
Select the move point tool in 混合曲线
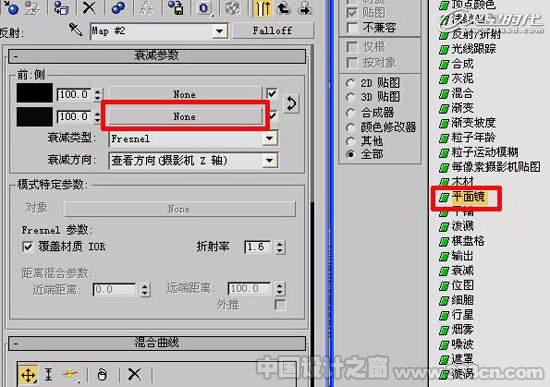28,375
